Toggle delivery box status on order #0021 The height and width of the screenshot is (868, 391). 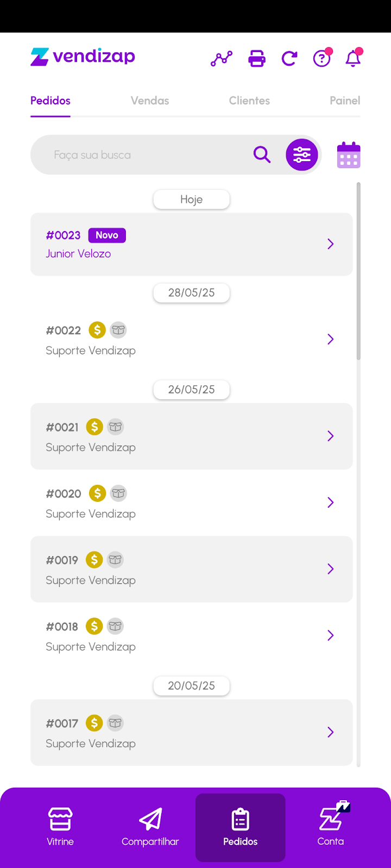pyautogui.click(x=115, y=427)
